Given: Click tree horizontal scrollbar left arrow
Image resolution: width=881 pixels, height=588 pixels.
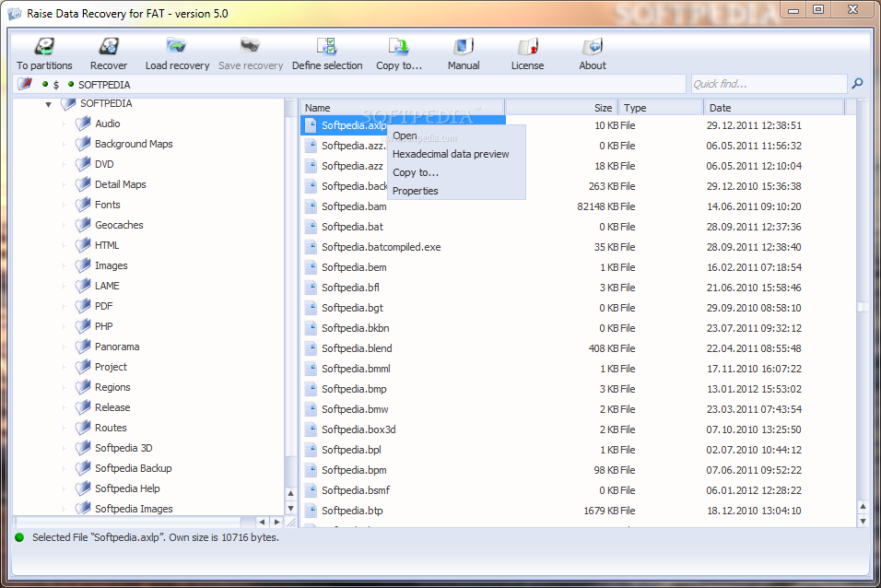Looking at the screenshot, I should [262, 522].
